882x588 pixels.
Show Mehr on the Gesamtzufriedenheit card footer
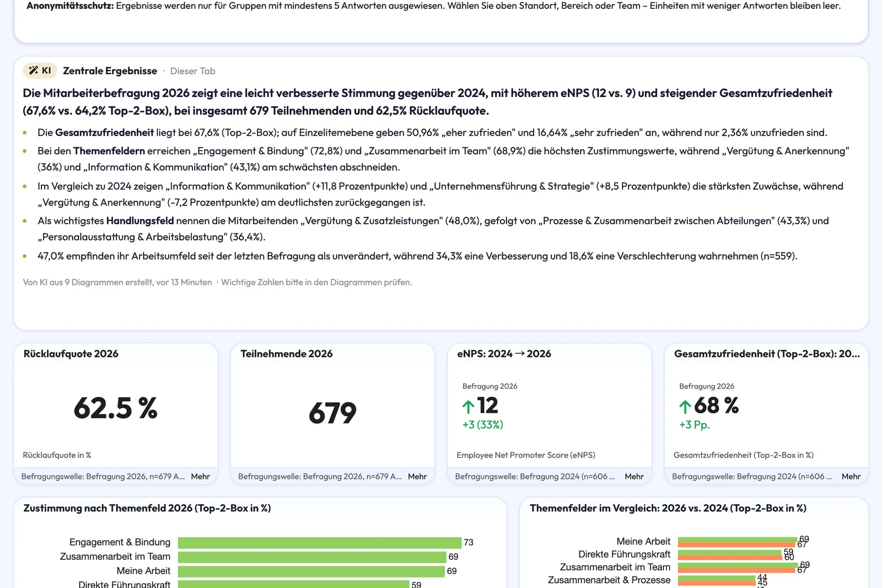(851, 477)
